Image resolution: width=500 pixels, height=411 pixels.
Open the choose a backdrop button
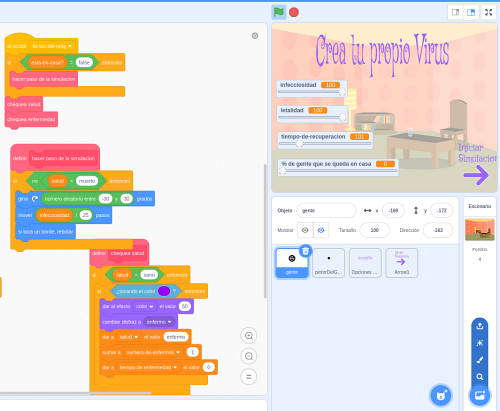click(x=480, y=396)
